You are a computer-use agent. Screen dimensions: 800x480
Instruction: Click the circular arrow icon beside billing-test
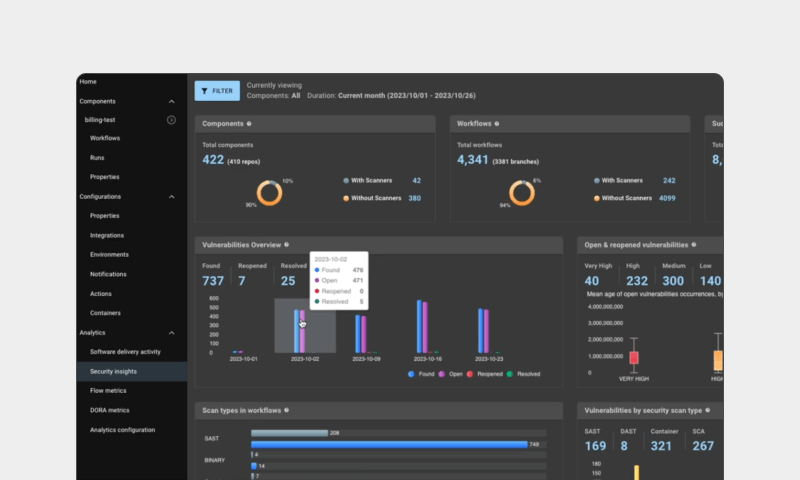click(171, 120)
